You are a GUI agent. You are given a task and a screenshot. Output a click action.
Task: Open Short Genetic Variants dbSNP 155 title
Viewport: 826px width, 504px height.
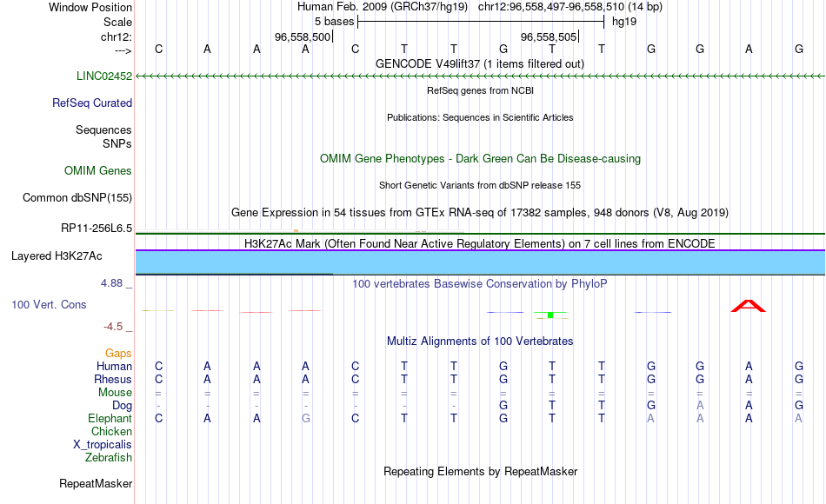click(x=480, y=185)
